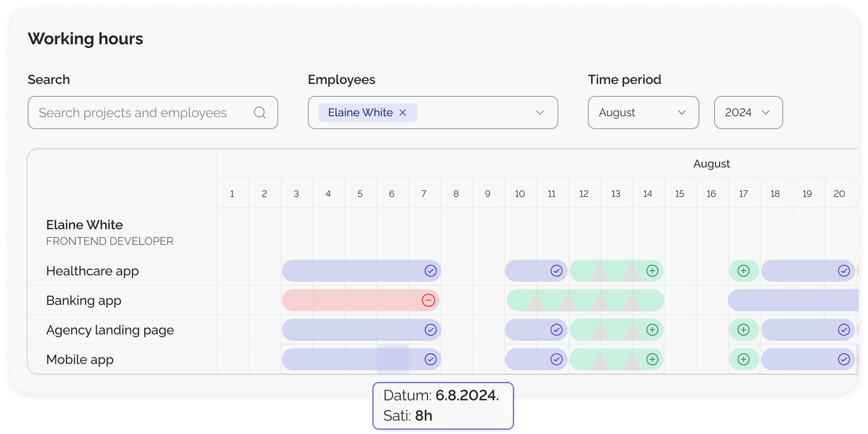Click the plus icon on Agency landing page August 17
Viewport: 868px width, 434px height.
(744, 330)
